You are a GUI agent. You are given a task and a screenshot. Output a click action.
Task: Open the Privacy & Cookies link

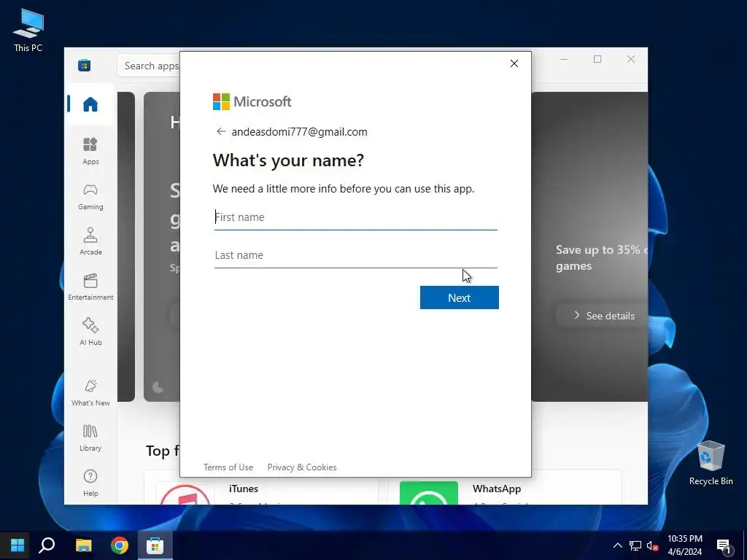tap(302, 467)
